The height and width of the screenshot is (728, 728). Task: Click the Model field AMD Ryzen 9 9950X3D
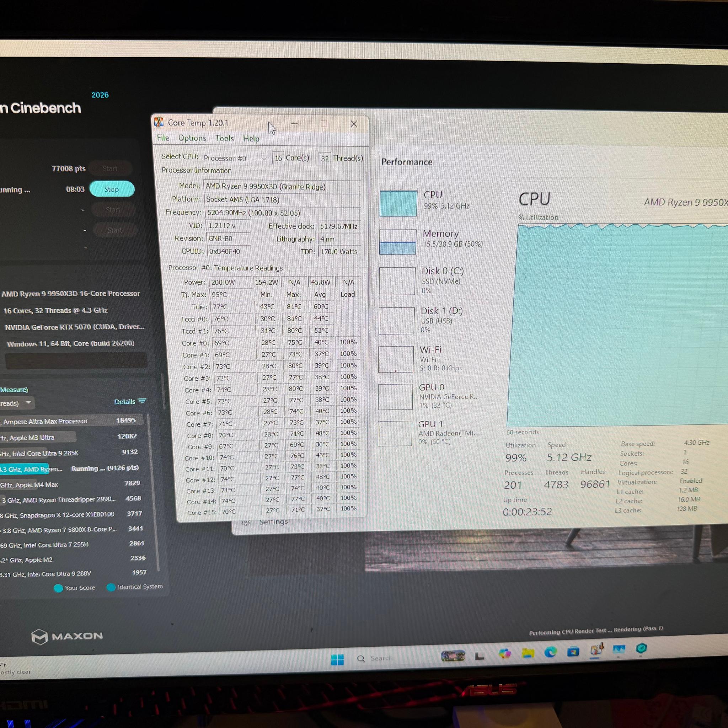[282, 187]
